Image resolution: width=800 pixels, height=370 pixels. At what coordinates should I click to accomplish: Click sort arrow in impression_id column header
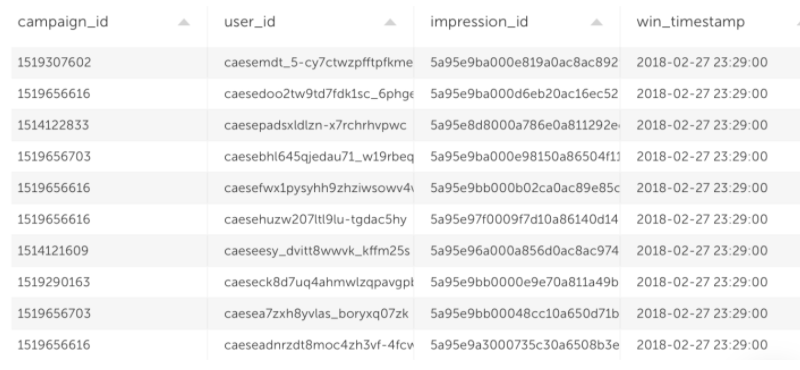point(596,22)
